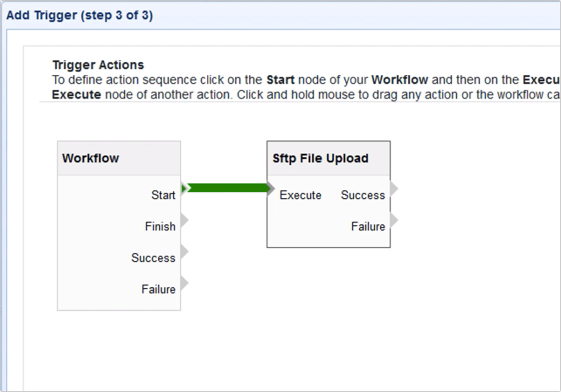Click the Execute label in Sftp node
The image size is (561, 392).
(x=301, y=196)
